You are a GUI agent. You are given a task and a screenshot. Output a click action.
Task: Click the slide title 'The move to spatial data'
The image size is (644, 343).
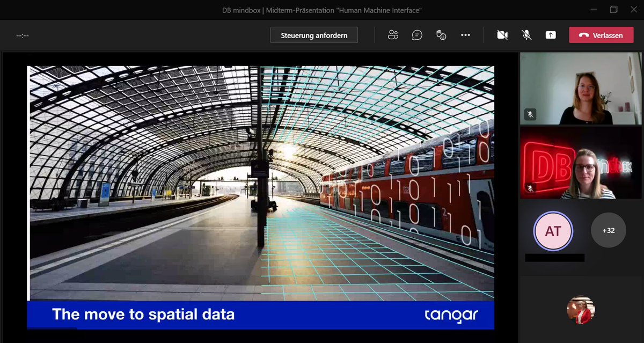pos(143,314)
